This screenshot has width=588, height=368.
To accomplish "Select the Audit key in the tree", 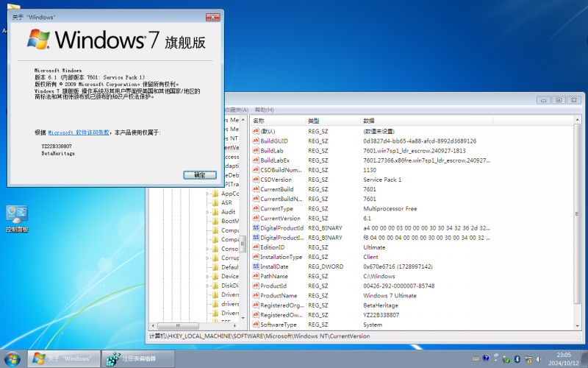I will pos(228,212).
